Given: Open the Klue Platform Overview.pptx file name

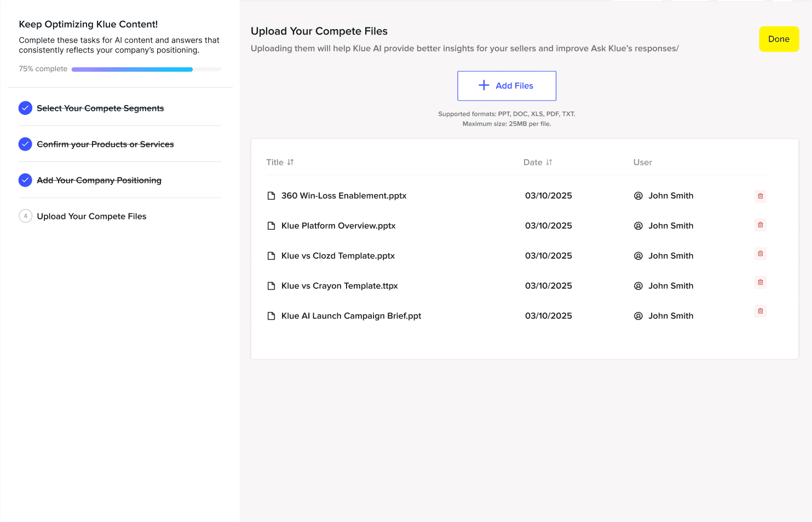Looking at the screenshot, I should click(x=338, y=226).
